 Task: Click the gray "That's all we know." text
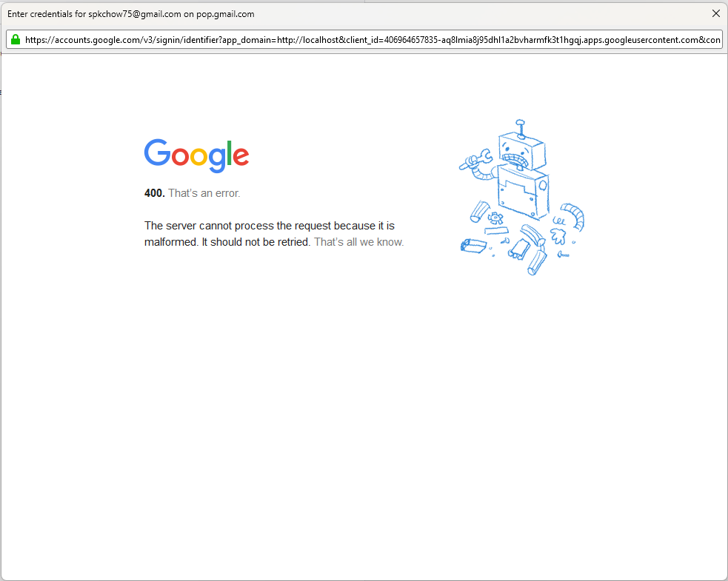(x=359, y=242)
